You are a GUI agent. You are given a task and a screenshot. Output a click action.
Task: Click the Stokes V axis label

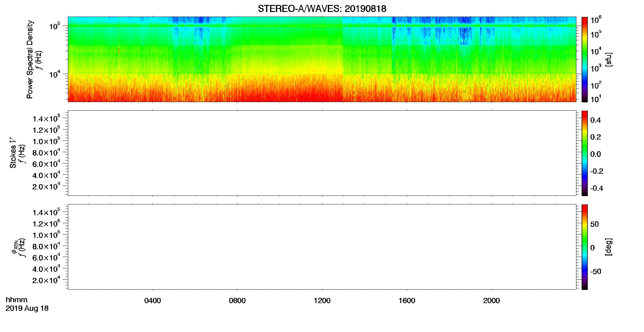coord(13,153)
